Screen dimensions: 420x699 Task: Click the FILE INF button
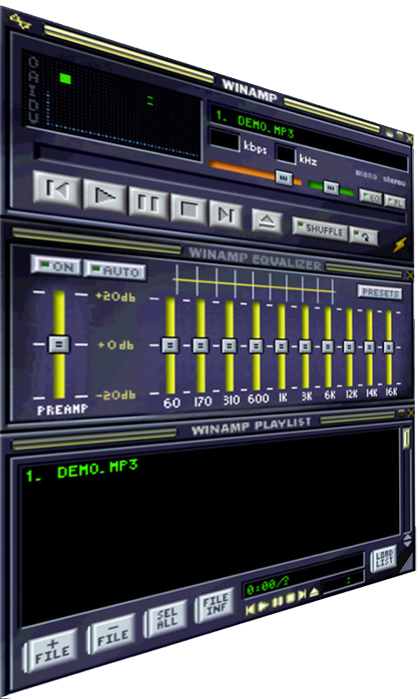pyautogui.click(x=215, y=604)
